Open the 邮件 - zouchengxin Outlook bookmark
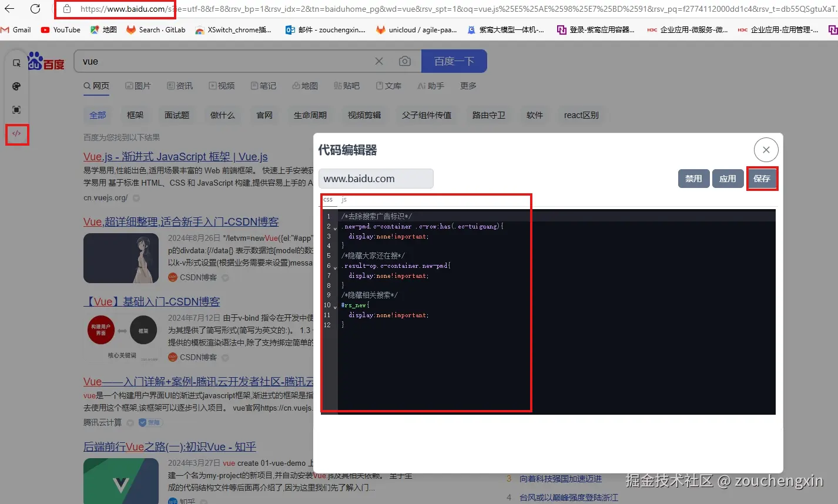The height and width of the screenshot is (504, 838). pyautogui.click(x=326, y=29)
